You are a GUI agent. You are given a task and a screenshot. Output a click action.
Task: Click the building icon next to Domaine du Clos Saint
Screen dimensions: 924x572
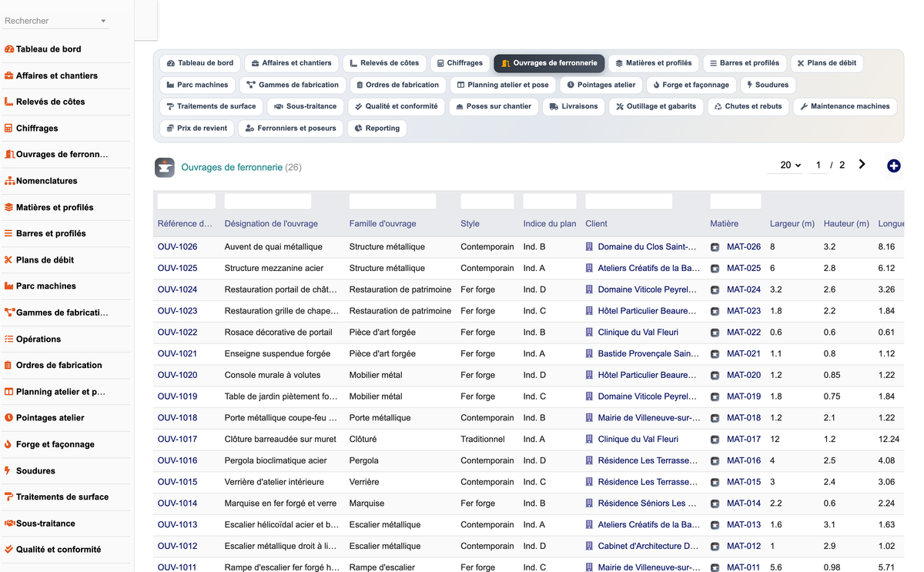[589, 247]
